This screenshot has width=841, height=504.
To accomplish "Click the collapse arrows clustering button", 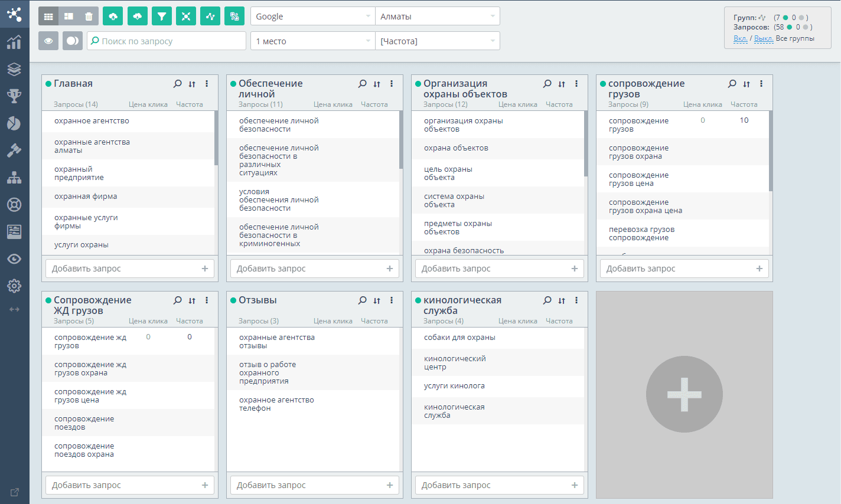I will pyautogui.click(x=185, y=17).
